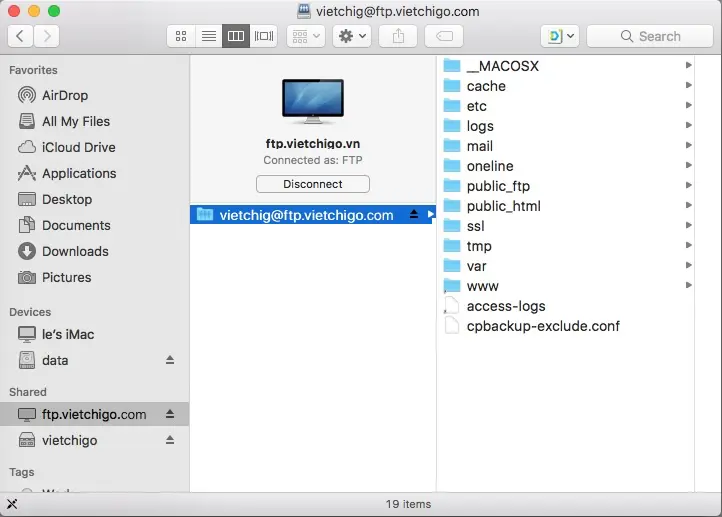Select the tmp folder
This screenshot has width=722, height=517.
pos(565,246)
